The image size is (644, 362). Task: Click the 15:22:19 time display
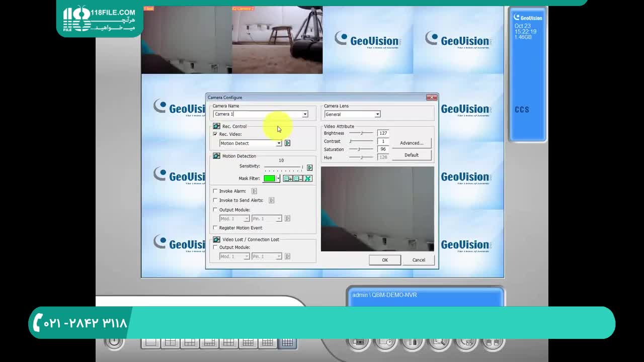coord(525,32)
